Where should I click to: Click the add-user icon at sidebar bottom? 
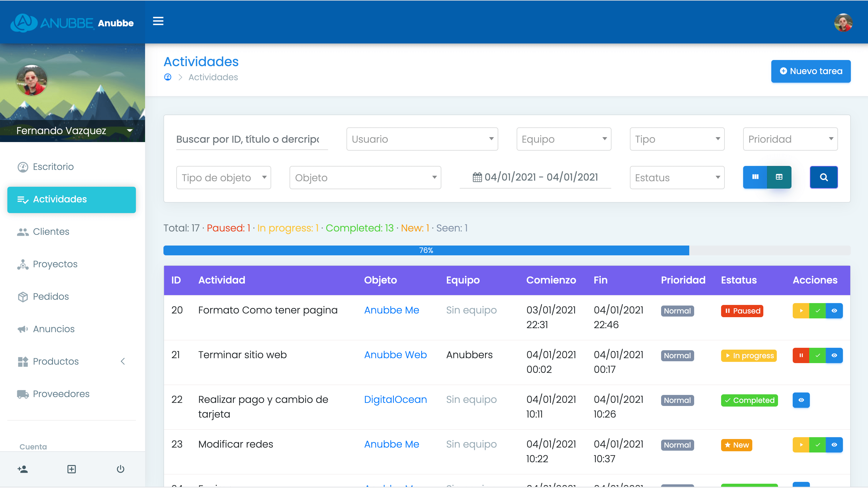point(23,469)
